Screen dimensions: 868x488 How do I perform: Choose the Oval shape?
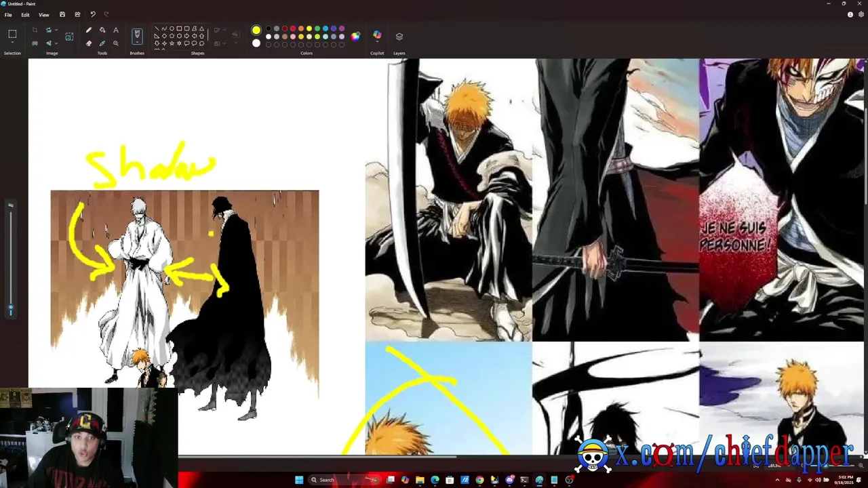tap(172, 28)
